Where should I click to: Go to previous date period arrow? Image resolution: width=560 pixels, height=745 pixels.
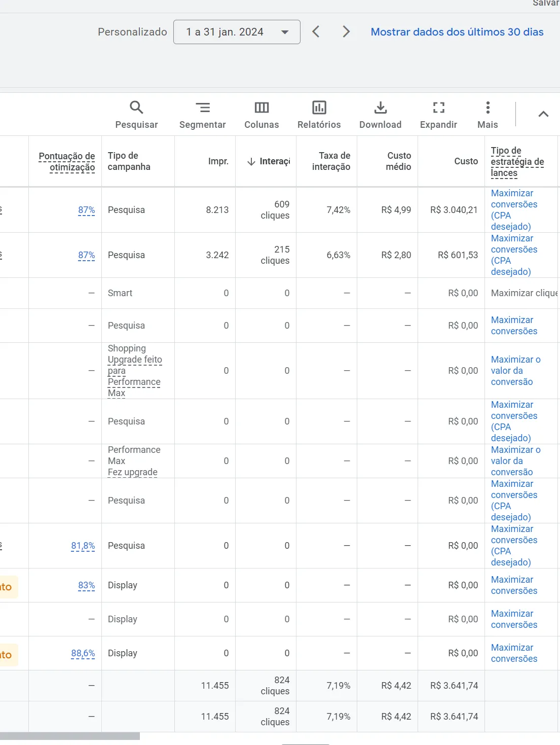click(316, 32)
